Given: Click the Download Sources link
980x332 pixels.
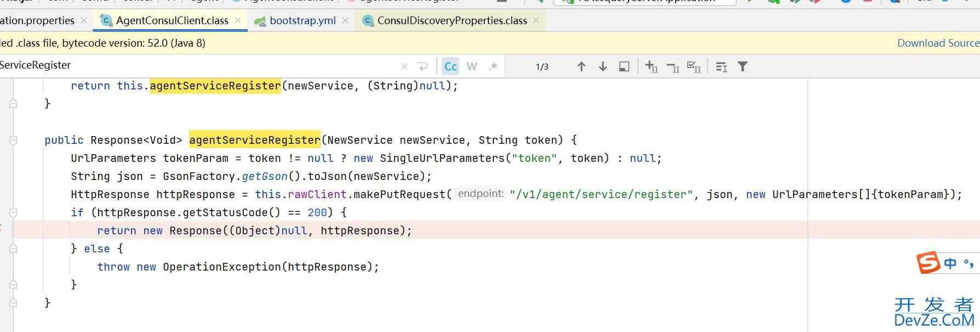Looking at the screenshot, I should pos(938,43).
